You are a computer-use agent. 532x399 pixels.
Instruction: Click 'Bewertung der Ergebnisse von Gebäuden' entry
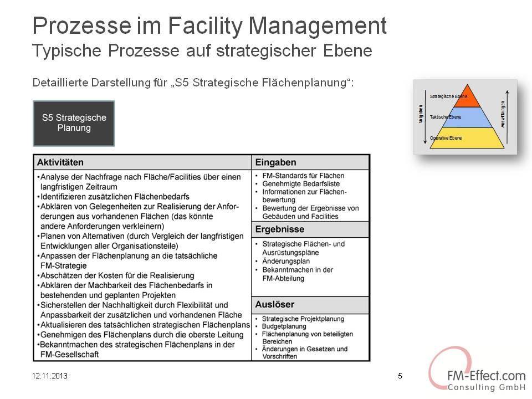[x=307, y=212]
